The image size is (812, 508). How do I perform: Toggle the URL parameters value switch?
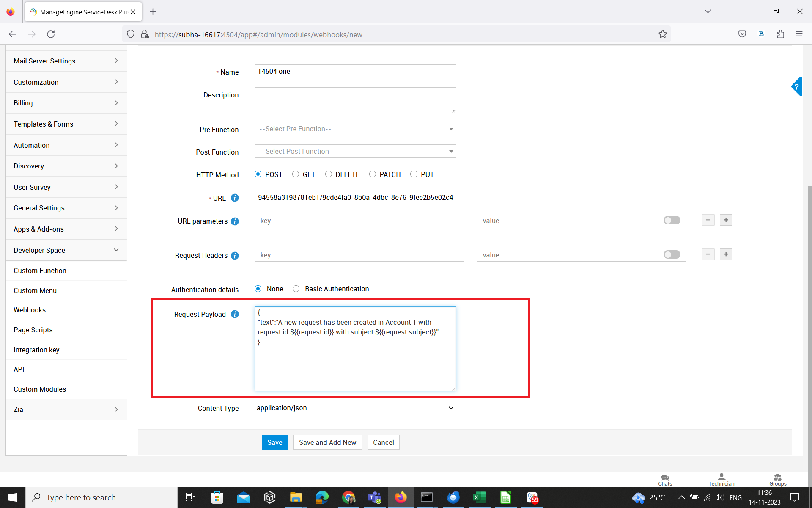(672, 221)
